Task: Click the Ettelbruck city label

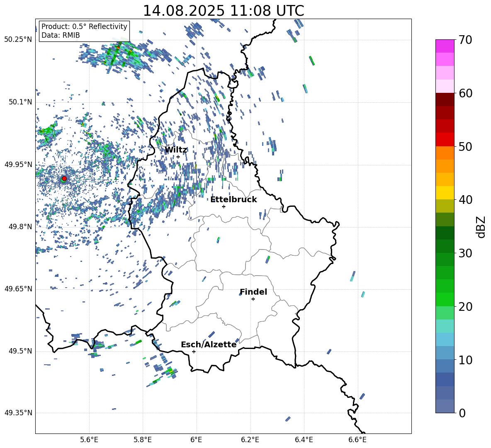Action: point(233,200)
